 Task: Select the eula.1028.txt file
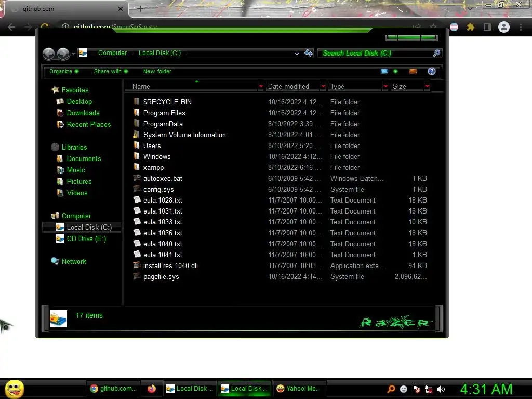click(x=163, y=200)
